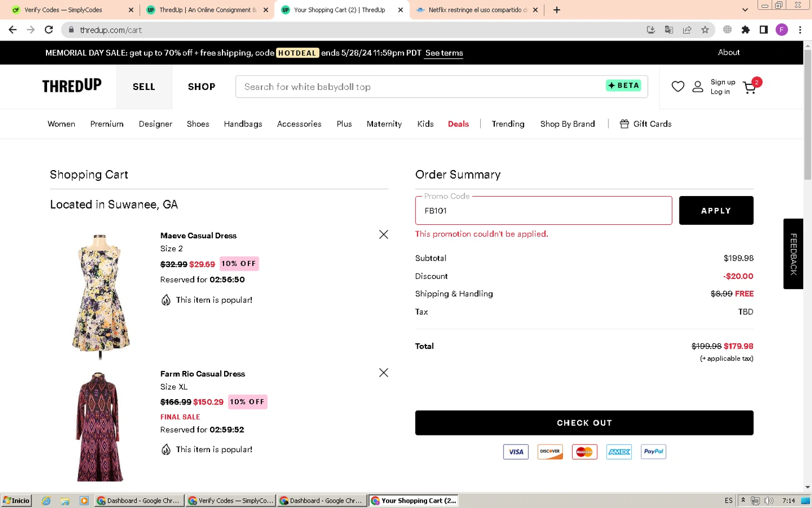Viewport: 812px width, 508px height.
Task: Click the translate page icon
Action: pos(669,30)
